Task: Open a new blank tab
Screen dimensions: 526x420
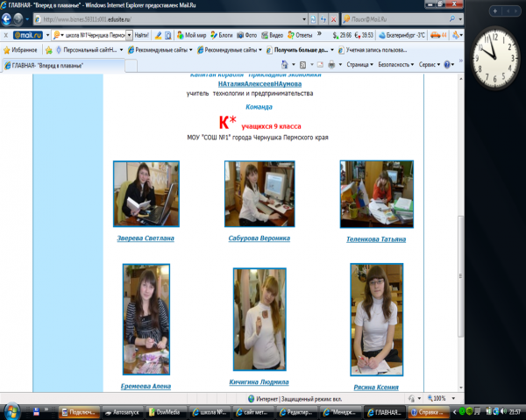Action: click(131, 66)
